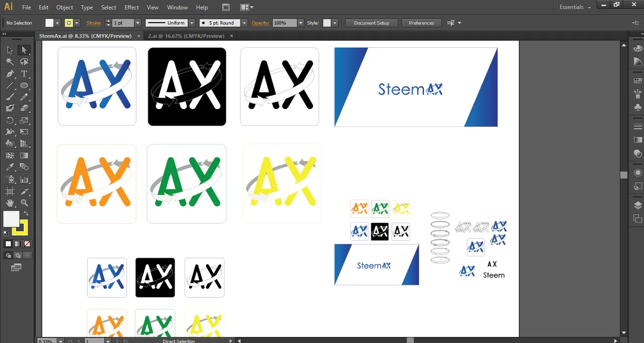Select the Selection tool (black arrow)
Image resolution: width=644 pixels, height=343 pixels.
pyautogui.click(x=10, y=50)
